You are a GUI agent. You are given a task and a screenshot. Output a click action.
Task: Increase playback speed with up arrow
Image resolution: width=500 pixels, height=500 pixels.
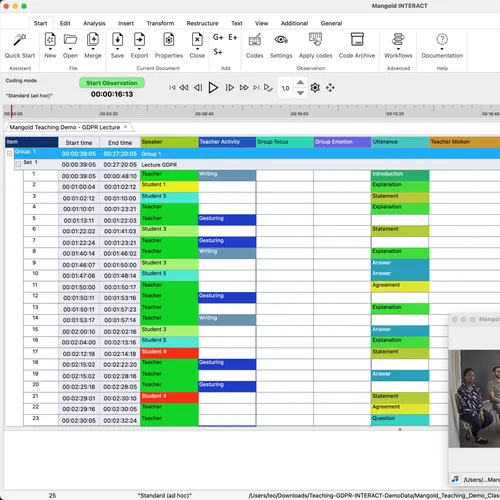(x=300, y=82)
